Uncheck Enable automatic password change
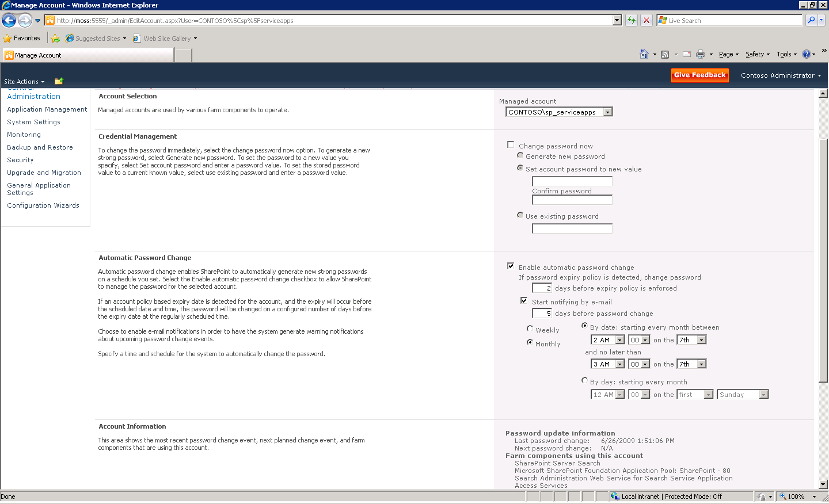 coord(511,266)
